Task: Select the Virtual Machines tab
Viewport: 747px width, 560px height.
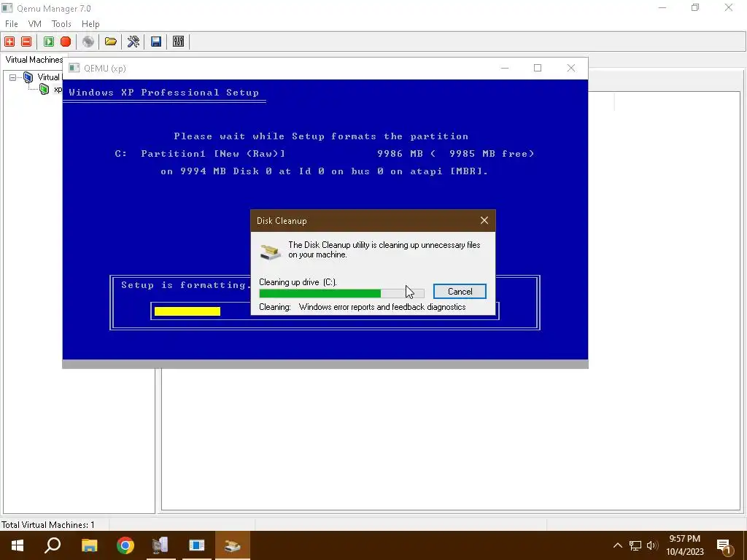Action: [x=34, y=60]
